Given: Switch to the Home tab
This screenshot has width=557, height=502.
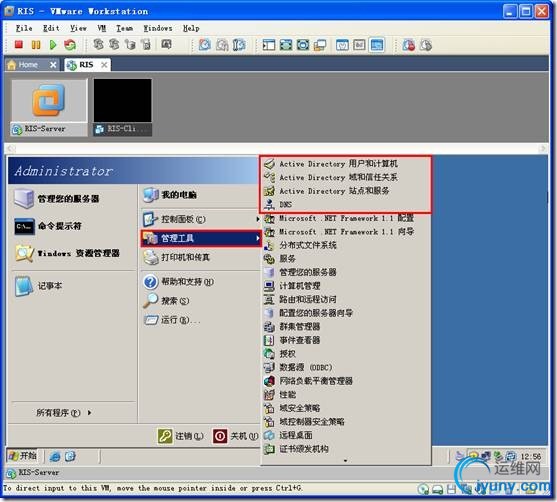Looking at the screenshot, I should 28,65.
